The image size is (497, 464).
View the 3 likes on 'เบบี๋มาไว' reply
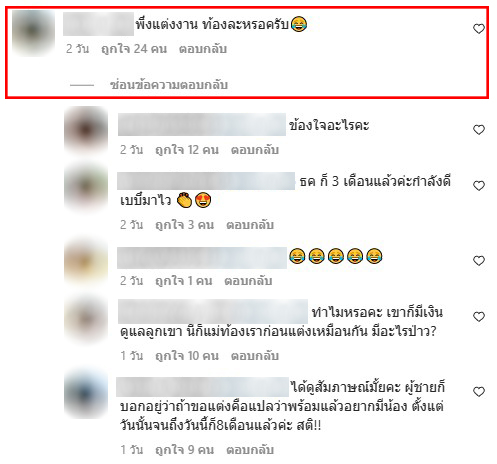point(185,225)
